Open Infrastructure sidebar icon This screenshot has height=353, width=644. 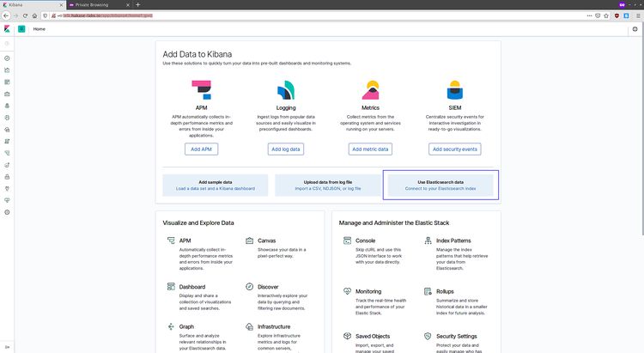pyautogui.click(x=7, y=130)
